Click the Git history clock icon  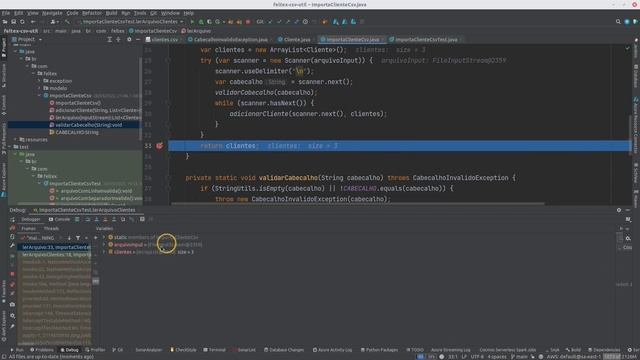pyautogui.click(x=305, y=22)
